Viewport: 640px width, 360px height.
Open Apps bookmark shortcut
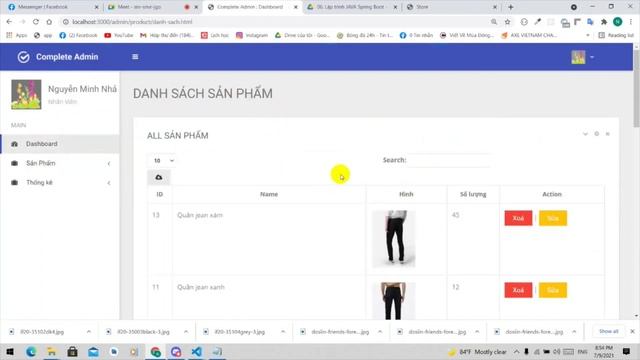[x=17, y=36]
